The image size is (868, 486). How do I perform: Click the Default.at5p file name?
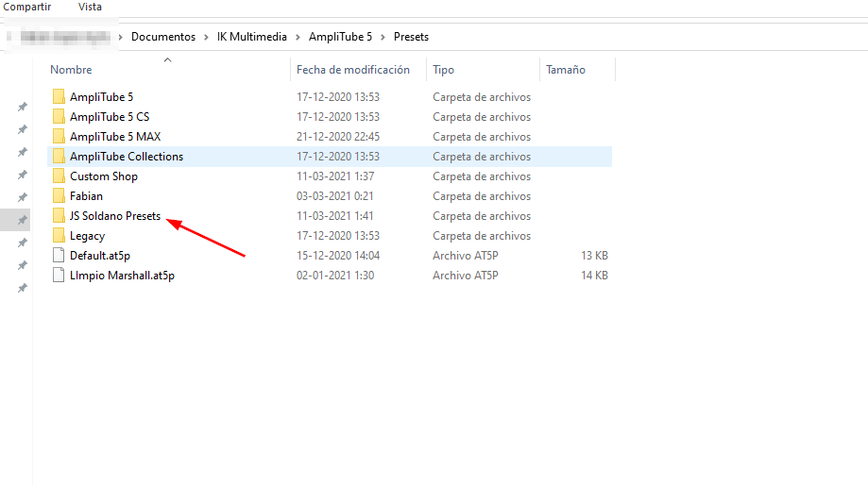[99, 256]
